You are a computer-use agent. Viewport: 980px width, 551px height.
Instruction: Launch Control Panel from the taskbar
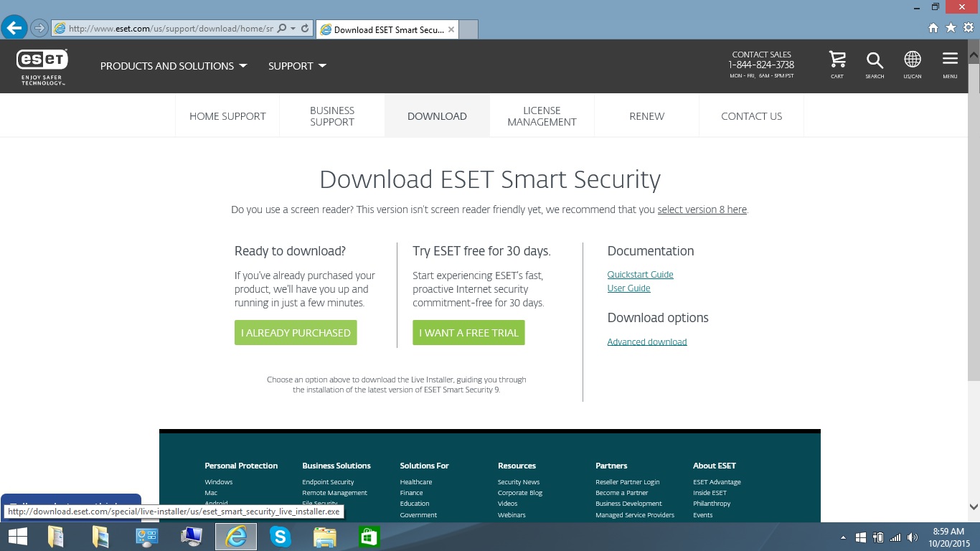pos(146,537)
